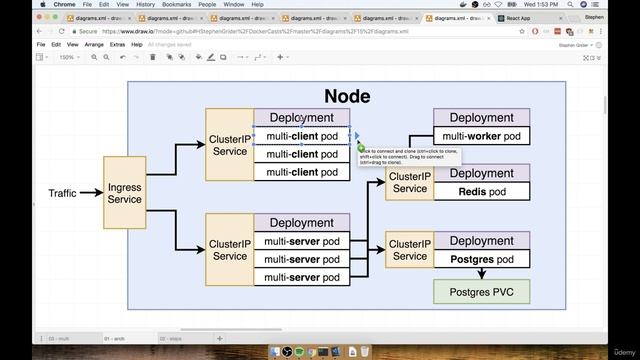Open OBS from the dock
The width and height of the screenshot is (640, 360).
(287, 351)
